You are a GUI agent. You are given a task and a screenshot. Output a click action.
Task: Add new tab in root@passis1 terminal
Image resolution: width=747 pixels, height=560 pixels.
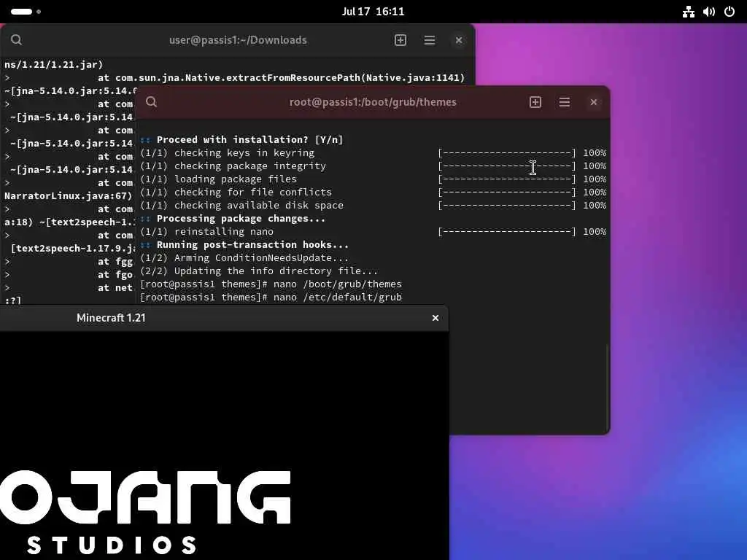click(x=535, y=102)
